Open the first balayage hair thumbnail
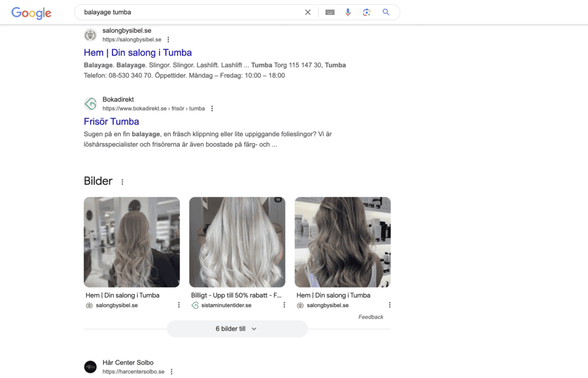Image resolution: width=588 pixels, height=378 pixels. pos(131,242)
